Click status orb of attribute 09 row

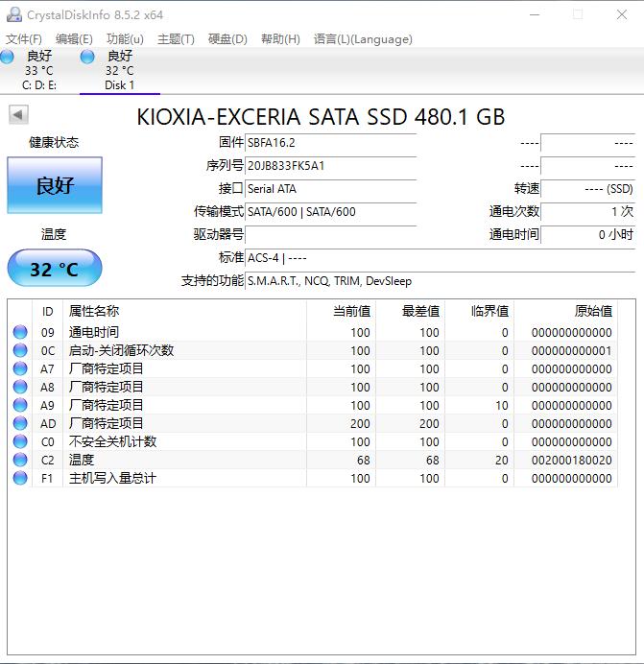pyautogui.click(x=20, y=332)
